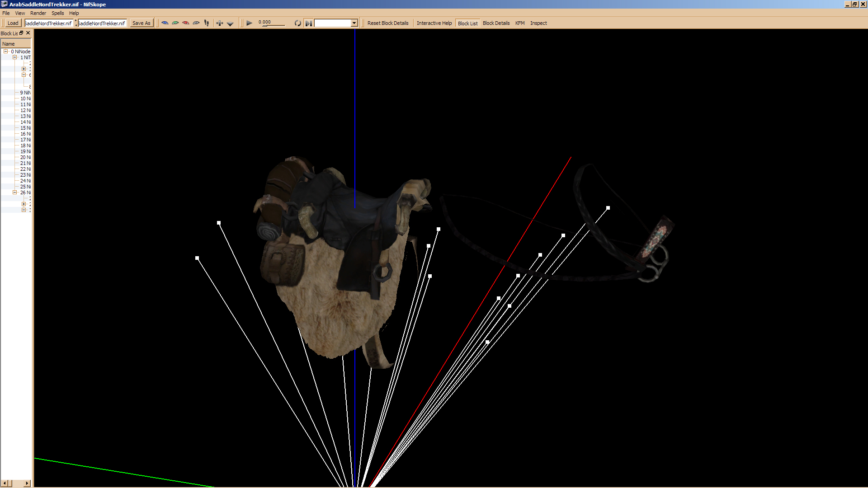Screen dimensions: 868x488
Task: Toggle the Block Details panel
Action: click(x=496, y=23)
